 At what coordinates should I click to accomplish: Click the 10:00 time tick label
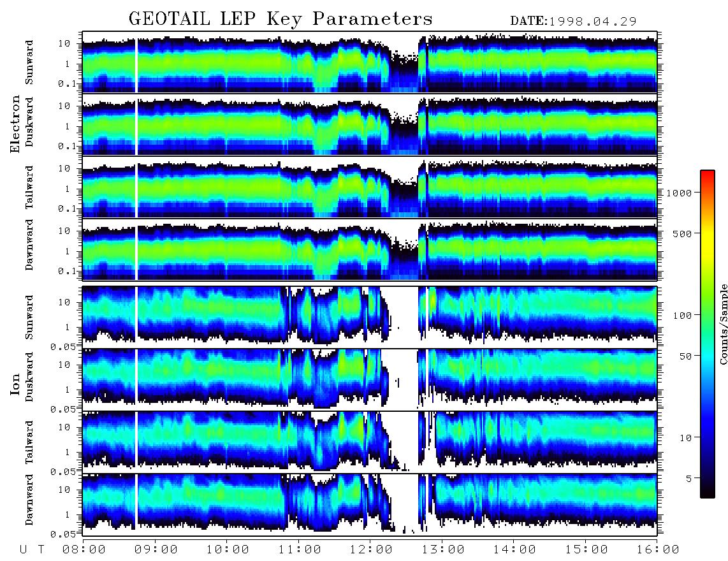[228, 550]
